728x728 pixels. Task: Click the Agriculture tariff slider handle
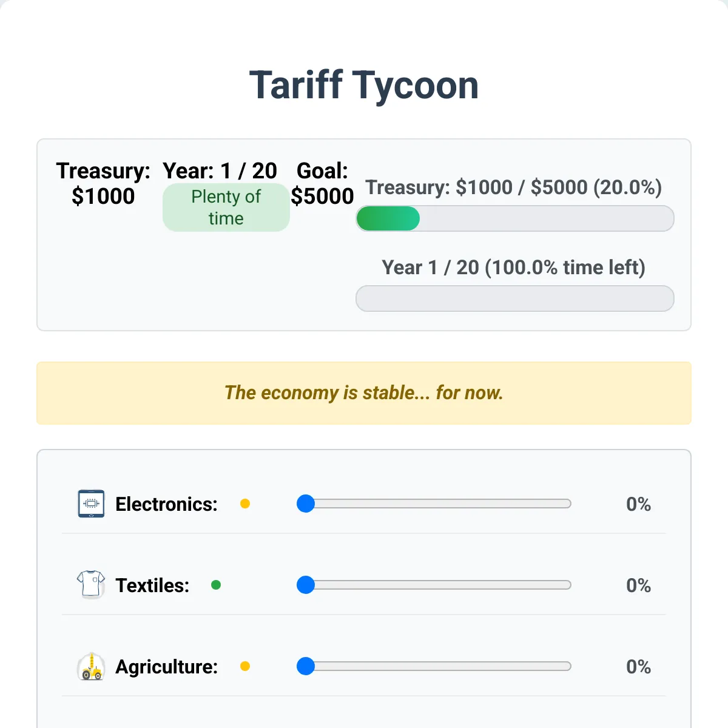pos(306,667)
